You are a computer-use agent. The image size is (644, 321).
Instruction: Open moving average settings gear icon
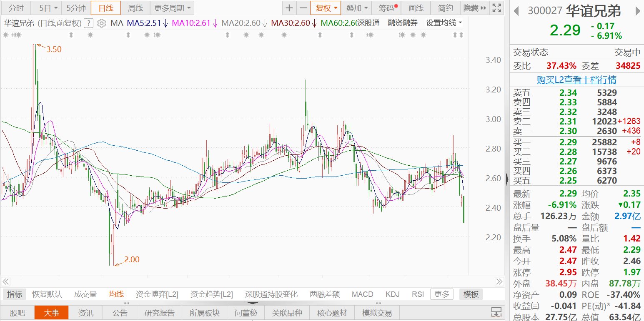pos(101,23)
